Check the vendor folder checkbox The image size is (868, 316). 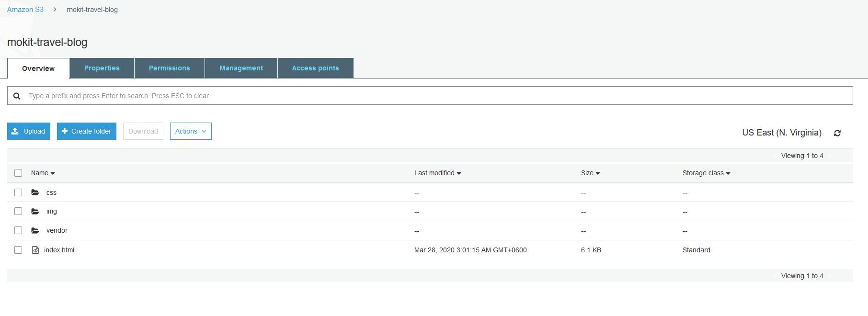[x=18, y=230]
